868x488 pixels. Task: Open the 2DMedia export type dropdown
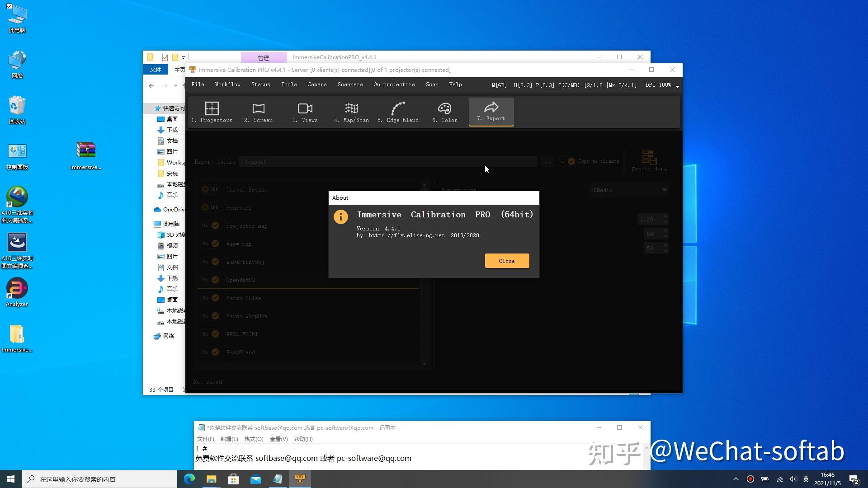coord(628,190)
